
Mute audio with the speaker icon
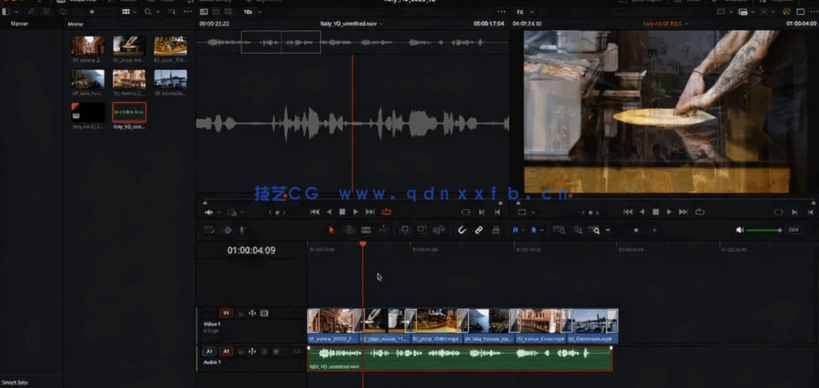pyautogui.click(x=739, y=230)
